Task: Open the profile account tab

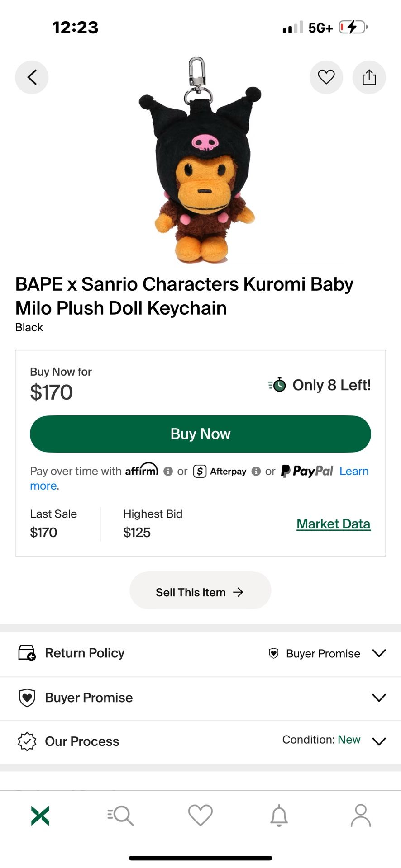Action: click(x=360, y=816)
